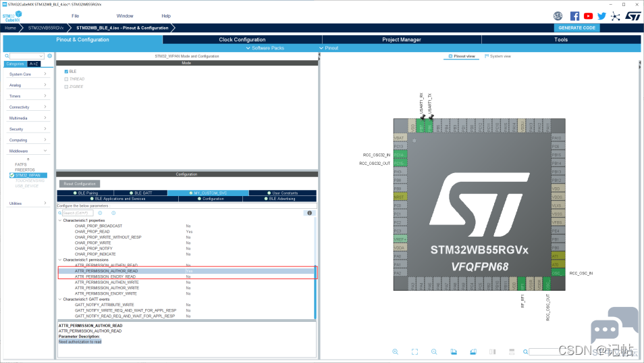The image size is (644, 363).
Task: Click the parameter search field
Action: pos(78,213)
